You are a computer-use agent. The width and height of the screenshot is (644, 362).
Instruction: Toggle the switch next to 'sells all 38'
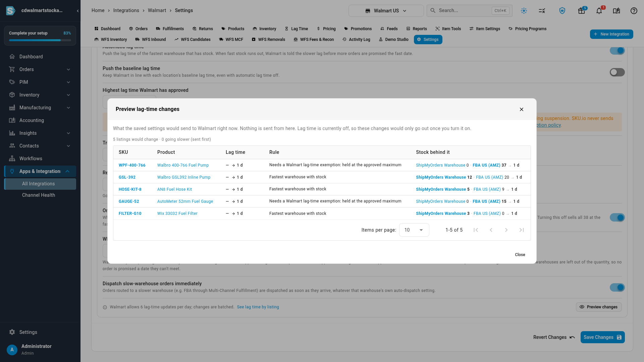tap(617, 218)
